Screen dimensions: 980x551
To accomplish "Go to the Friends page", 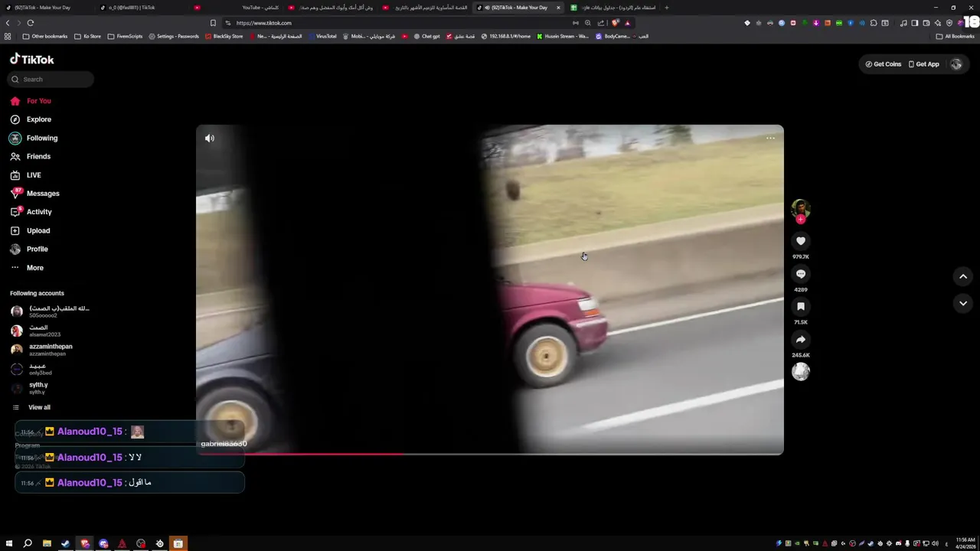I will pyautogui.click(x=30, y=156).
